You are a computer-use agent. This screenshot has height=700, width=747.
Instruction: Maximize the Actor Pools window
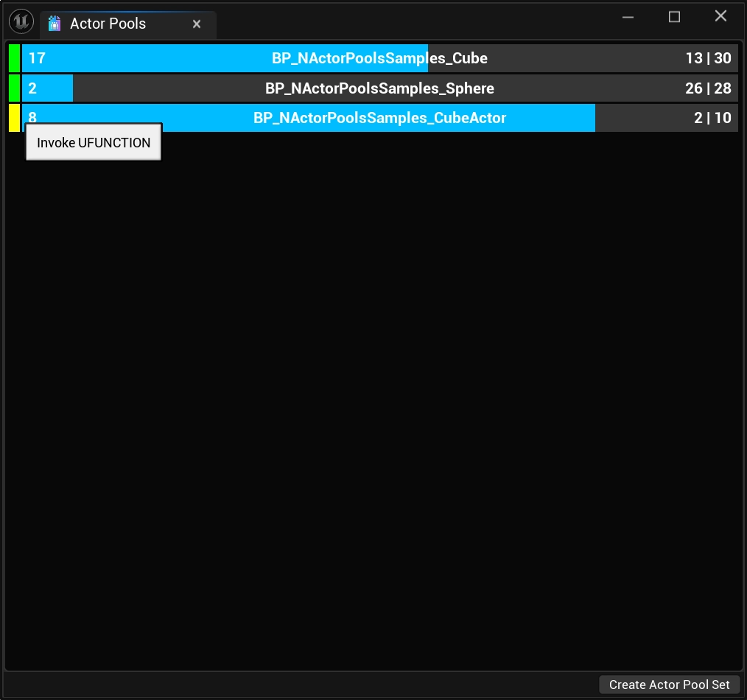[x=674, y=17]
